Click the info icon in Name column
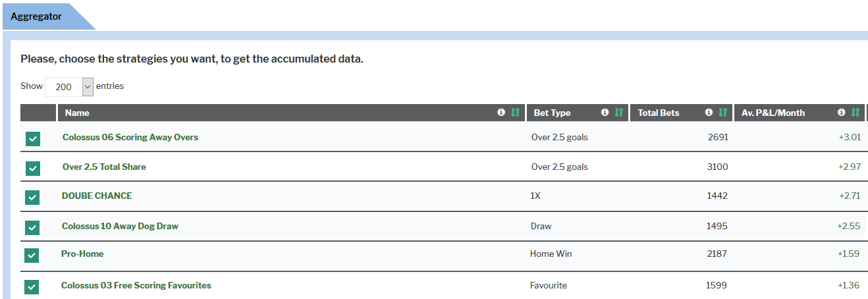This screenshot has width=868, height=299. point(501,113)
